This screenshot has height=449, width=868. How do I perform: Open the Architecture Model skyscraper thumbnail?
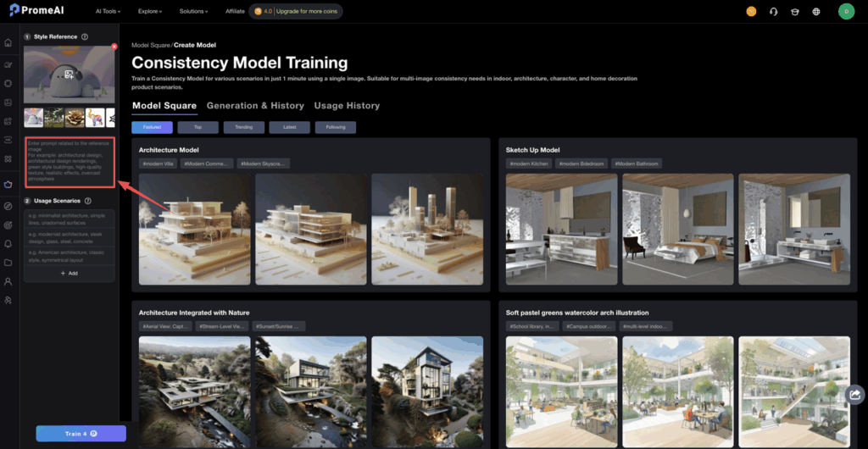(427, 230)
